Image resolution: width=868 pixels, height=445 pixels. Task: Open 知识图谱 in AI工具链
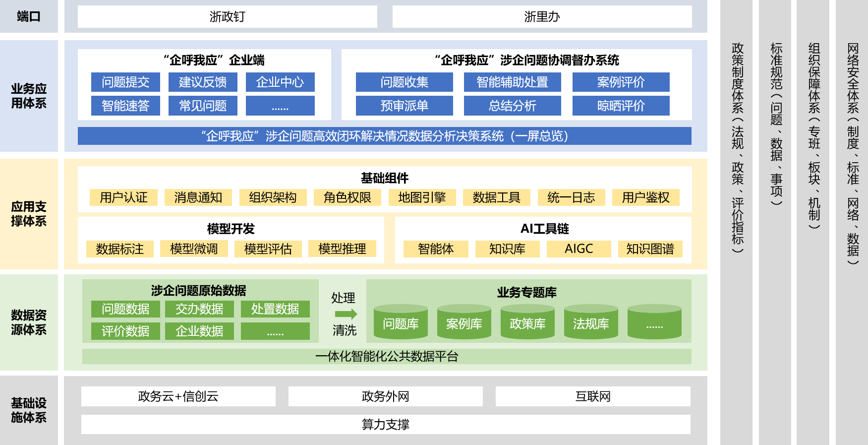(x=650, y=249)
